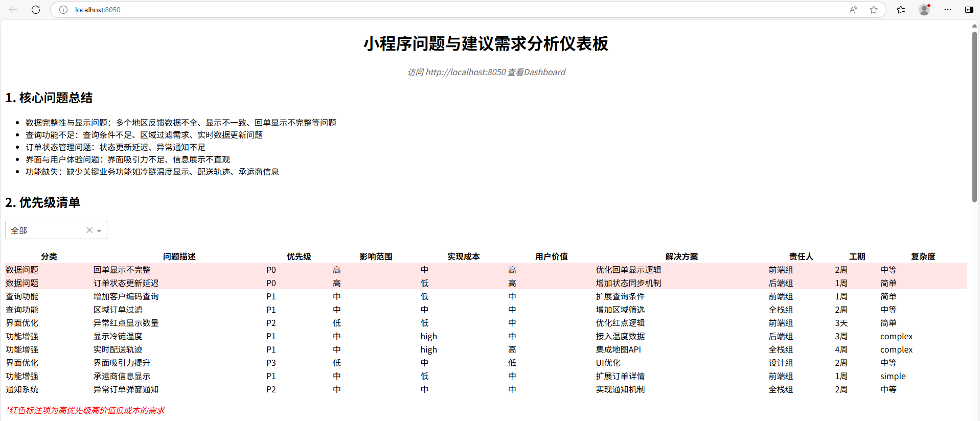Click the 1. 核心问题总结 heading
Viewport: 980px width, 421px height.
point(49,98)
